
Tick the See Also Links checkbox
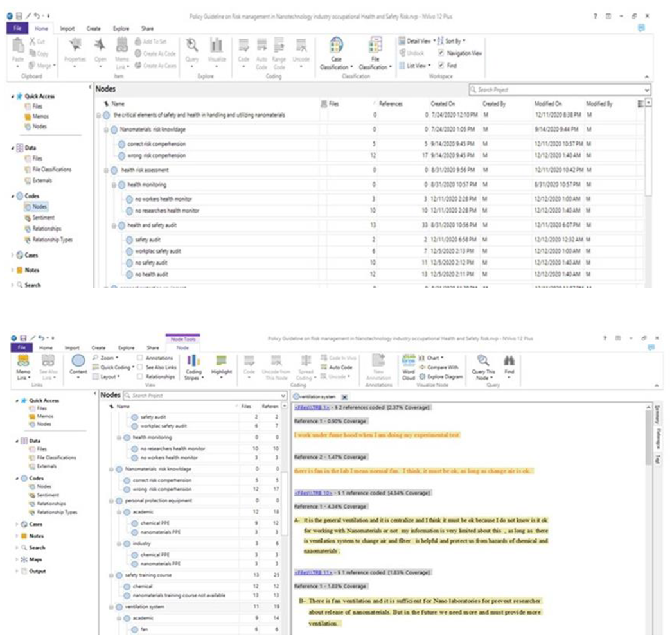click(140, 367)
